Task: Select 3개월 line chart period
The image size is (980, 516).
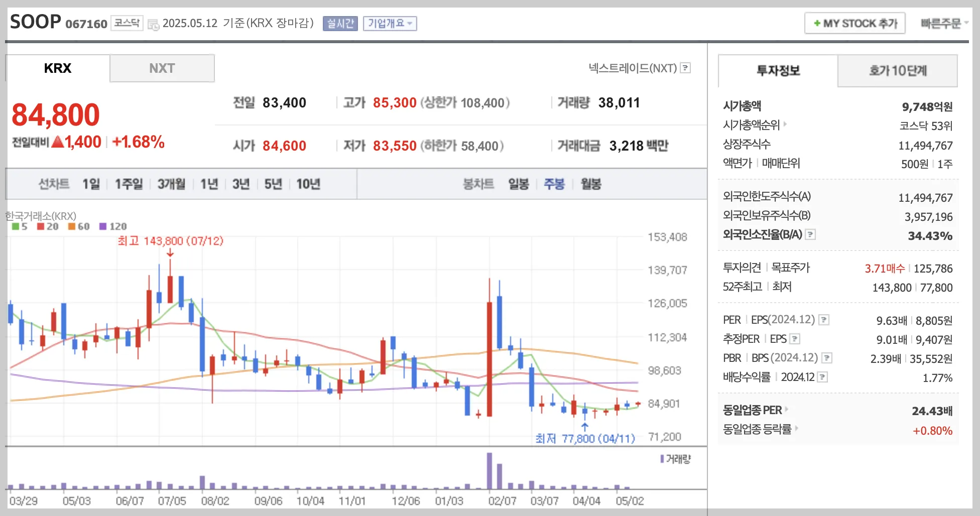Action: click(171, 184)
